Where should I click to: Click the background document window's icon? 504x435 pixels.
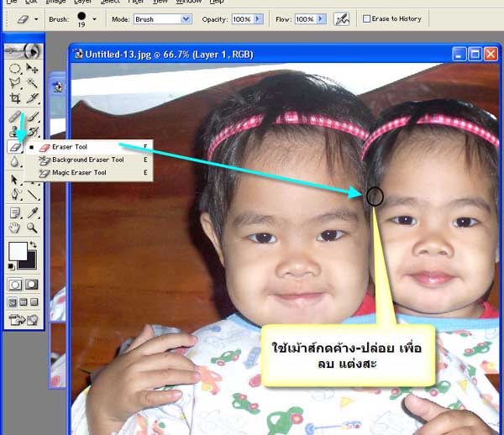tap(58, 86)
